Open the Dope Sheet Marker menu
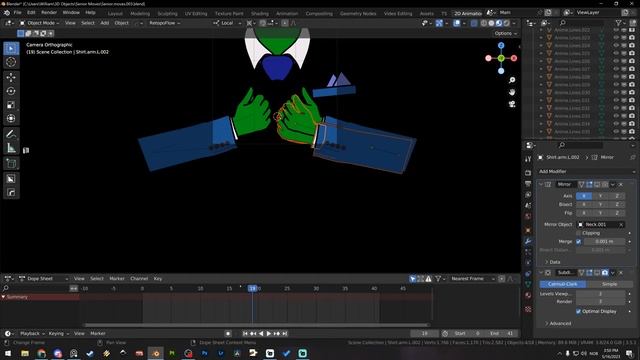Viewport: 640px width, 360px height. (x=117, y=279)
